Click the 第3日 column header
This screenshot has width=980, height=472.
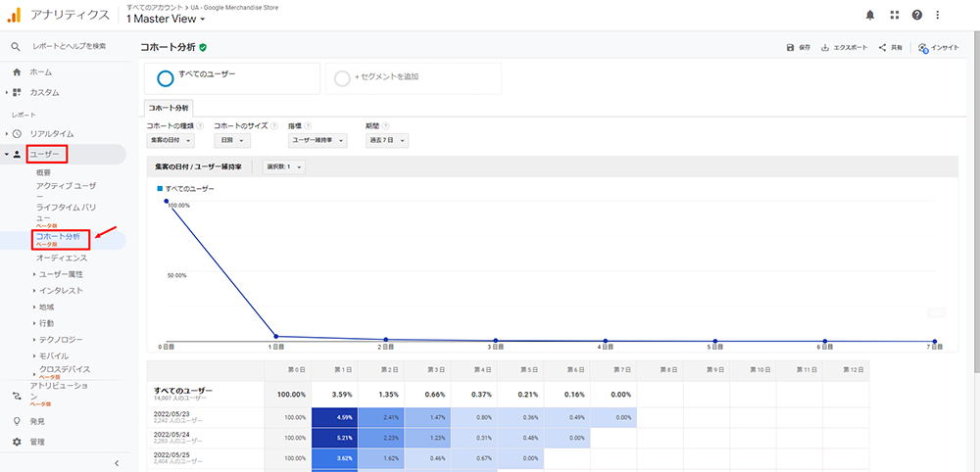point(427,370)
